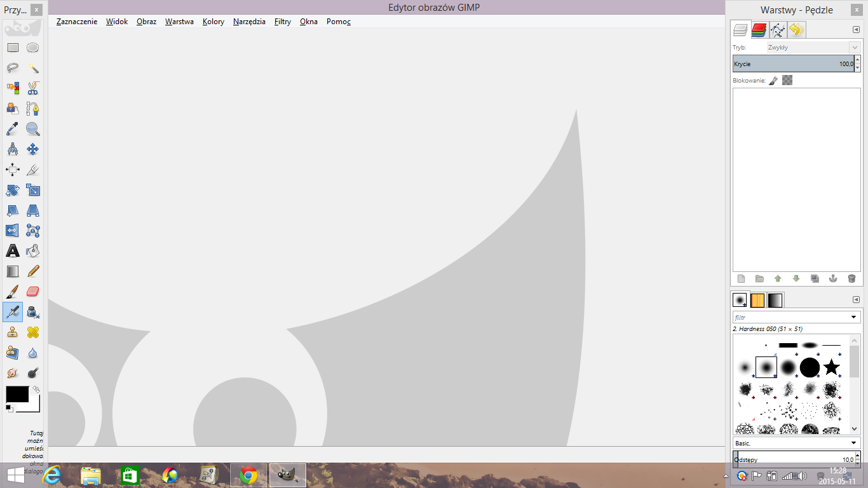Select the Zoom magnifier tool

pos(33,129)
